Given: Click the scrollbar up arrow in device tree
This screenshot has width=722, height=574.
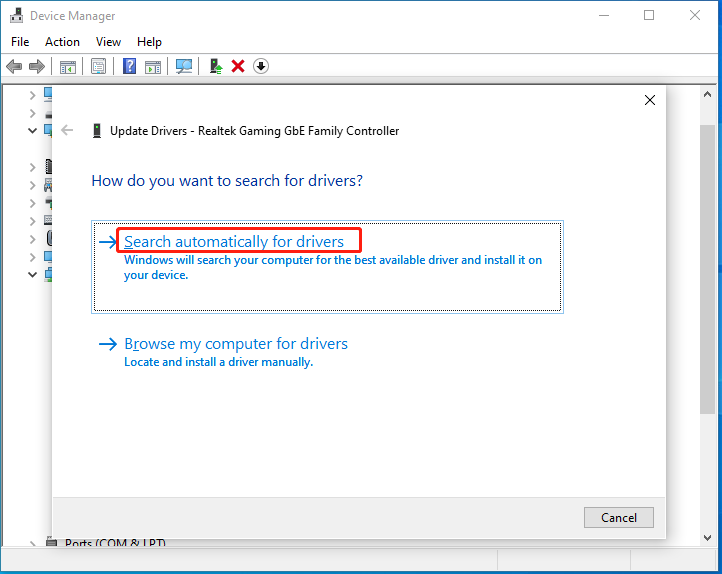Looking at the screenshot, I should (707, 94).
